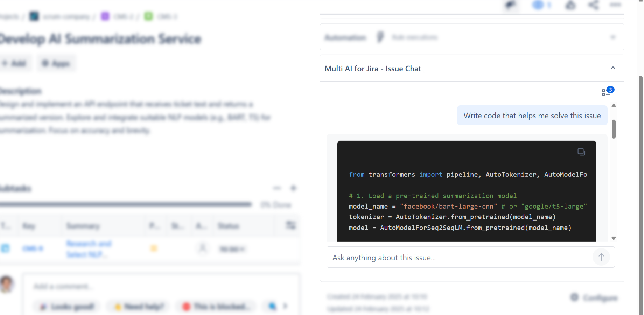
Task: Click the "Add a comment" field
Action: click(161, 287)
